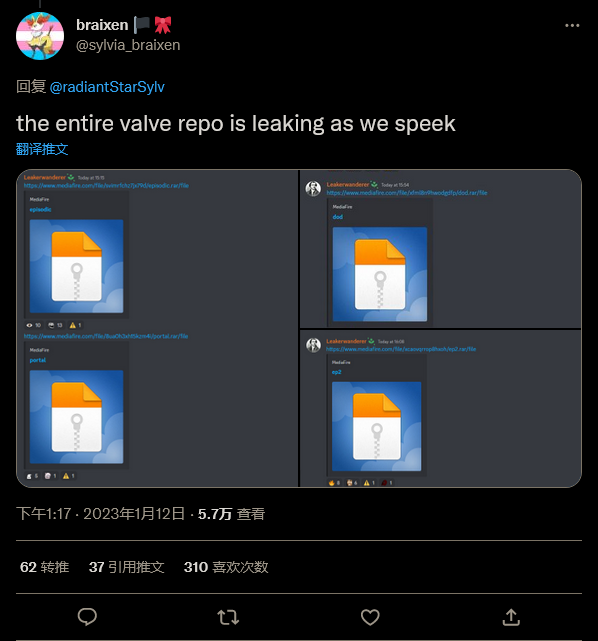Screen dimensions: 598x641
Task: Click the flag emoji next to braixen
Action: [x=142, y=25]
